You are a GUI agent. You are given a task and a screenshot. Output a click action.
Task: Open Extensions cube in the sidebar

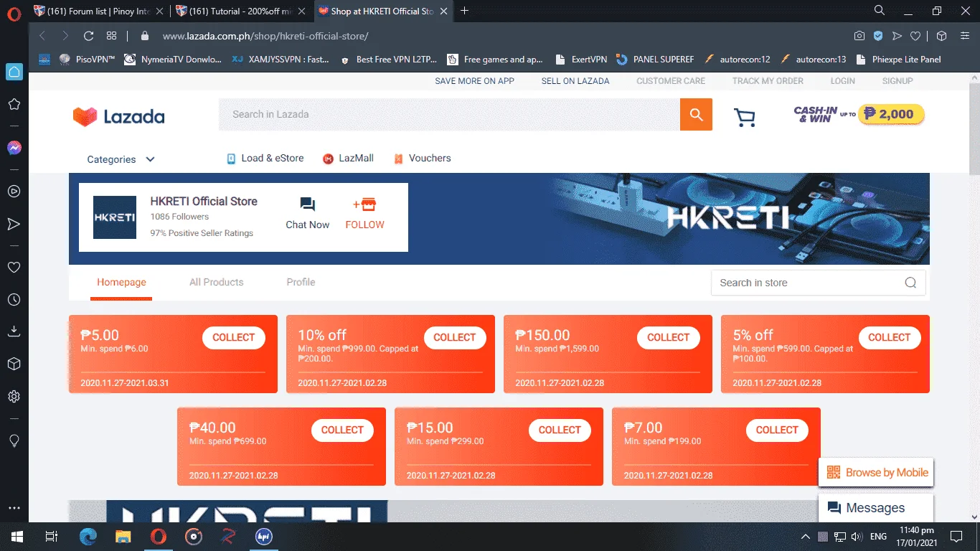(x=14, y=364)
